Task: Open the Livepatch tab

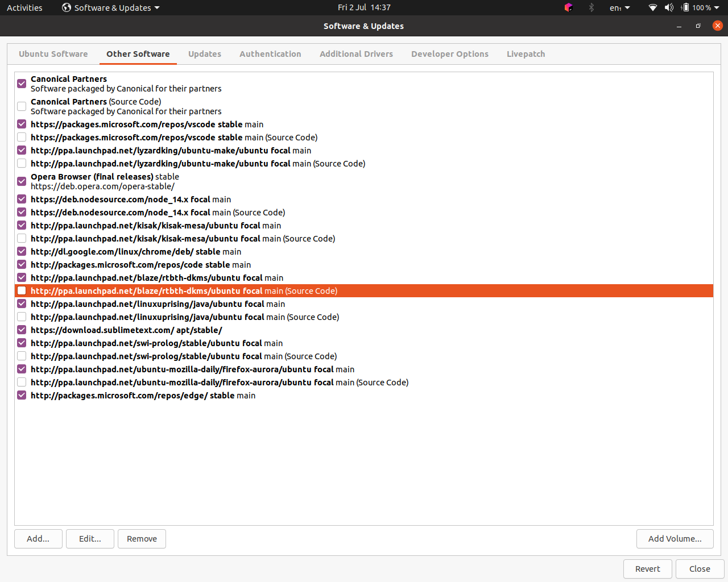Action: pos(526,54)
